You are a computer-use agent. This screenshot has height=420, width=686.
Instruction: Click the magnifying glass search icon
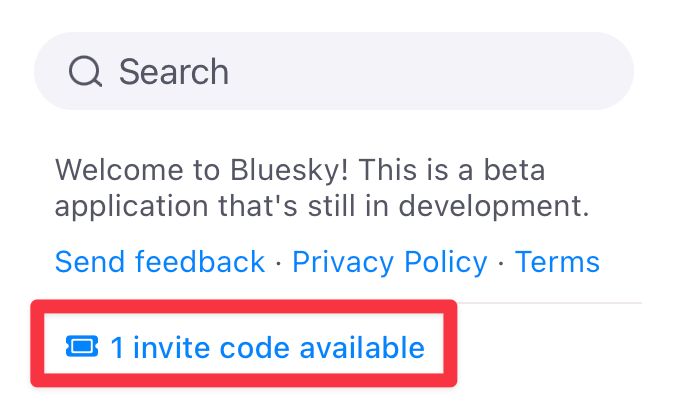(x=85, y=71)
